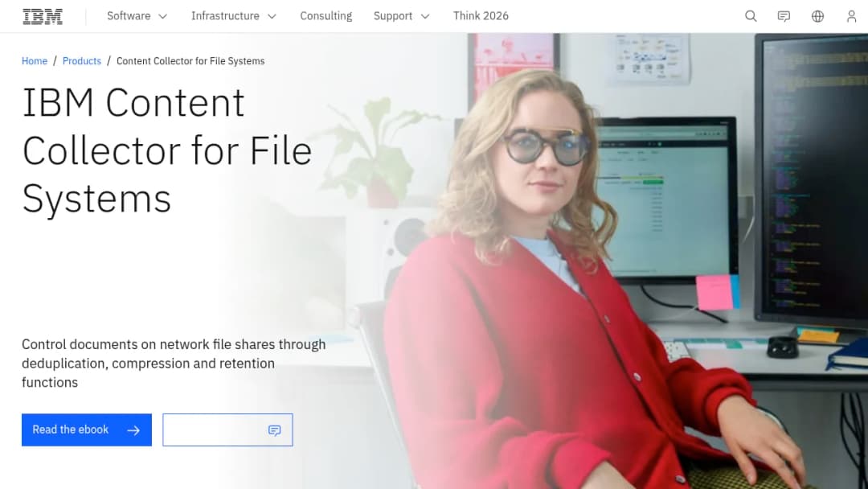Expand the Infrastructure menu chevron
This screenshot has width=868, height=489.
272,17
